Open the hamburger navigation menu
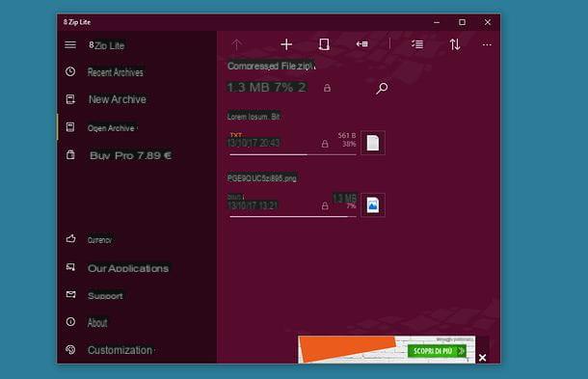The height and width of the screenshot is (379, 588). (x=70, y=45)
